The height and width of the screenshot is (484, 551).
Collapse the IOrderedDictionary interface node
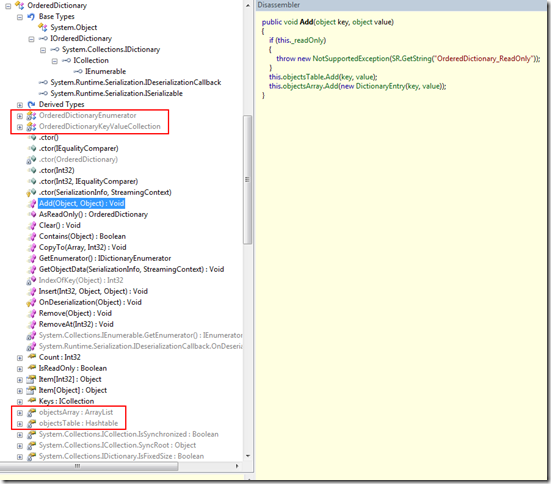[31, 39]
